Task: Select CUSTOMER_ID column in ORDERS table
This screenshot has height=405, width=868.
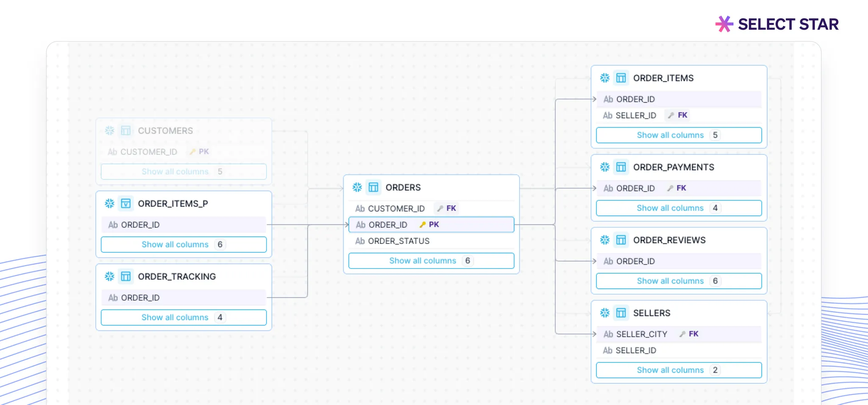Action: (396, 209)
